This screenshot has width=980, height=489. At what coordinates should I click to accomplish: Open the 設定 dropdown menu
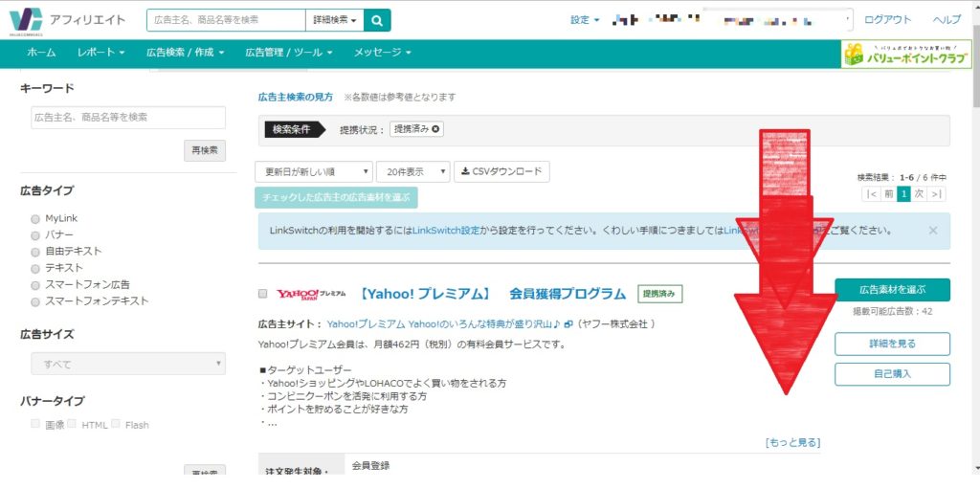pyautogui.click(x=585, y=20)
